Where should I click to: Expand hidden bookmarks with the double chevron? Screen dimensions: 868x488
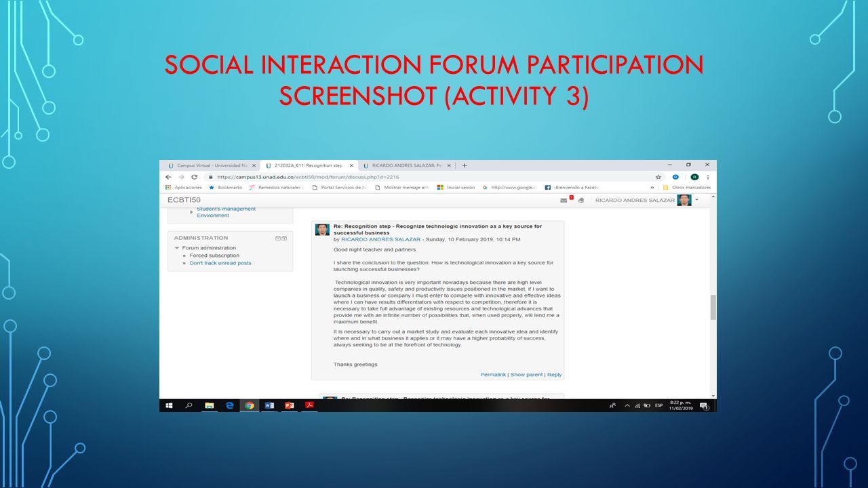[x=652, y=187]
